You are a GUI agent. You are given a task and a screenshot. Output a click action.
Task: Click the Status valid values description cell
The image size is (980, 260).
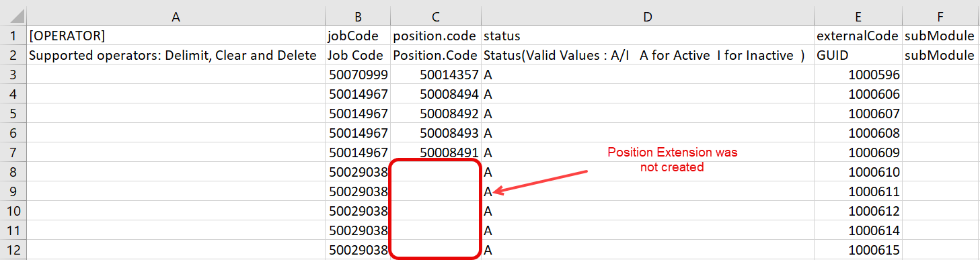click(x=648, y=56)
